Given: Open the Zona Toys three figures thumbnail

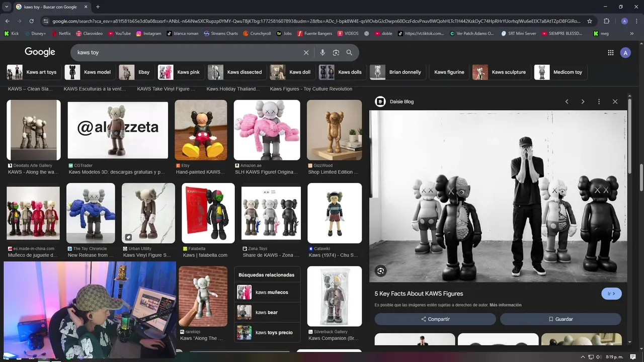Looking at the screenshot, I should pyautogui.click(x=271, y=213).
